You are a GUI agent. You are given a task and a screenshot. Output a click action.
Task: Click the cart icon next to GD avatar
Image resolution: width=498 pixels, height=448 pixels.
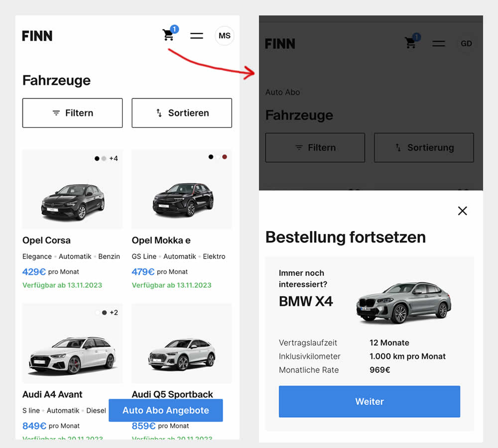411,43
